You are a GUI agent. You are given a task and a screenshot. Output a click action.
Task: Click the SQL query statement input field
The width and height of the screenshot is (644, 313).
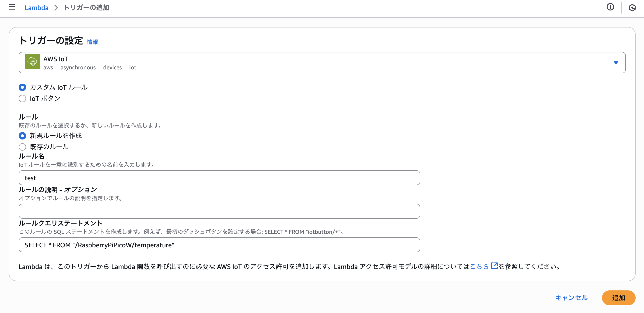coord(219,245)
